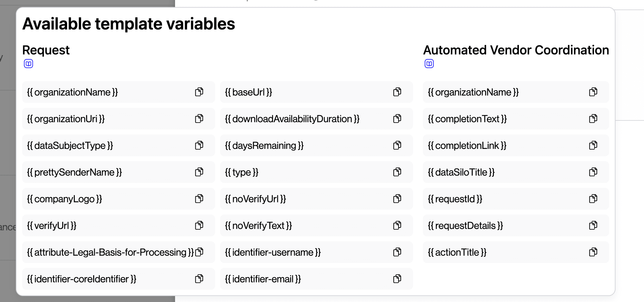Copy the daysRemaining variable

pos(397,145)
